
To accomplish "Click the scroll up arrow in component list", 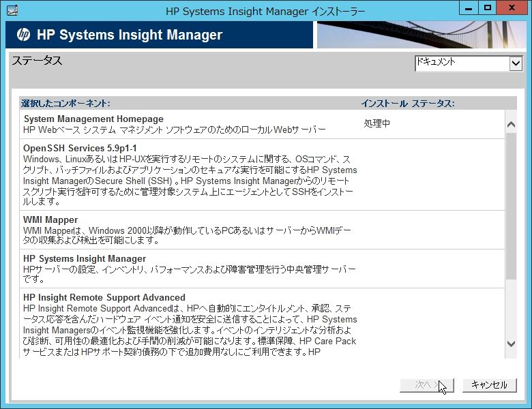I will [511, 125].
